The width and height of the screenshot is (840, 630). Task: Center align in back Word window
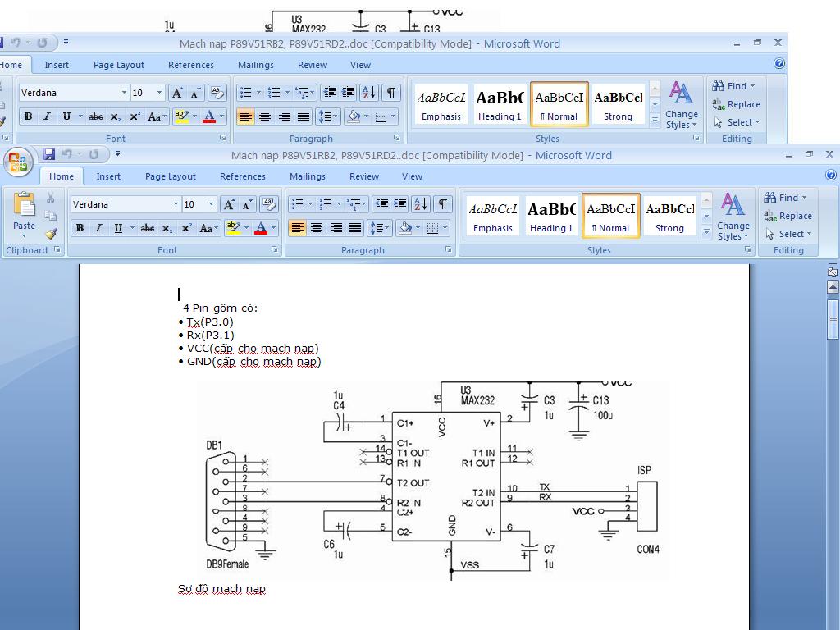pos(265,116)
